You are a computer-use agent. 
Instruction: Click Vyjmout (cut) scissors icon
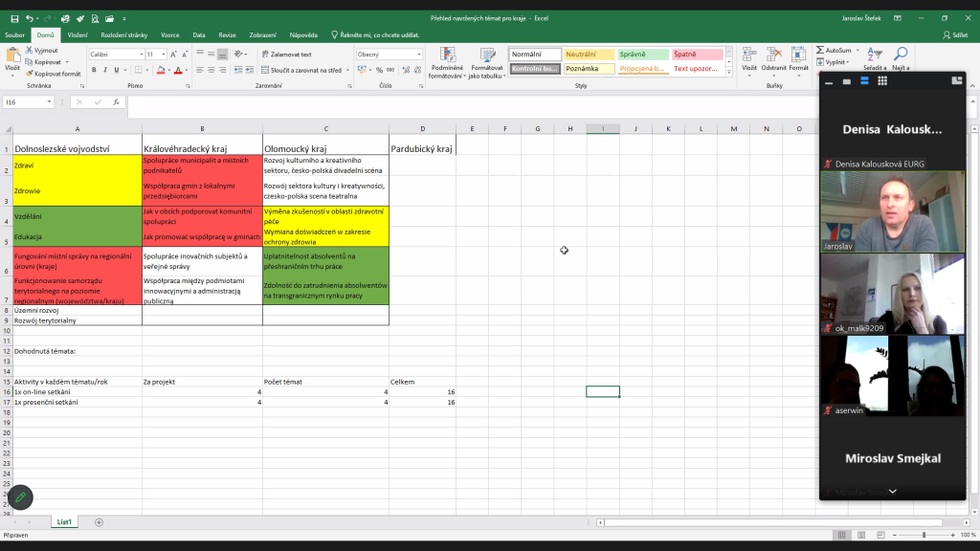[x=29, y=50]
